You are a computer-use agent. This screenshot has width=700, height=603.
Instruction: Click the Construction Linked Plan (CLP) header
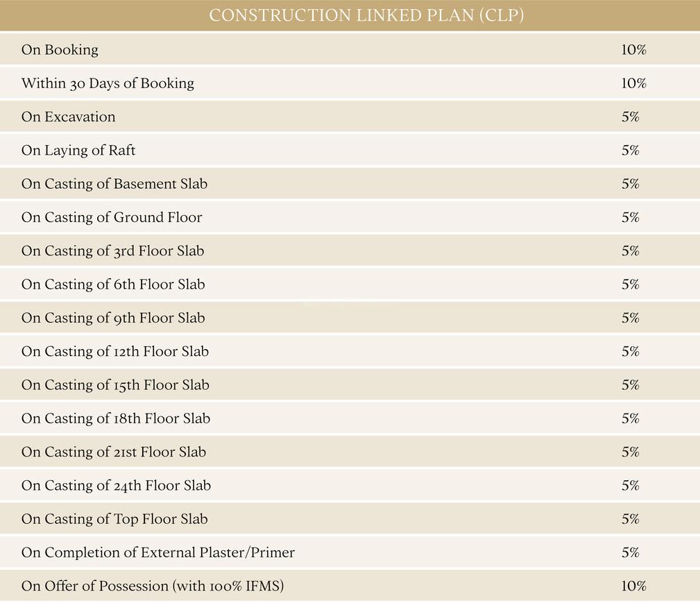(366, 15)
